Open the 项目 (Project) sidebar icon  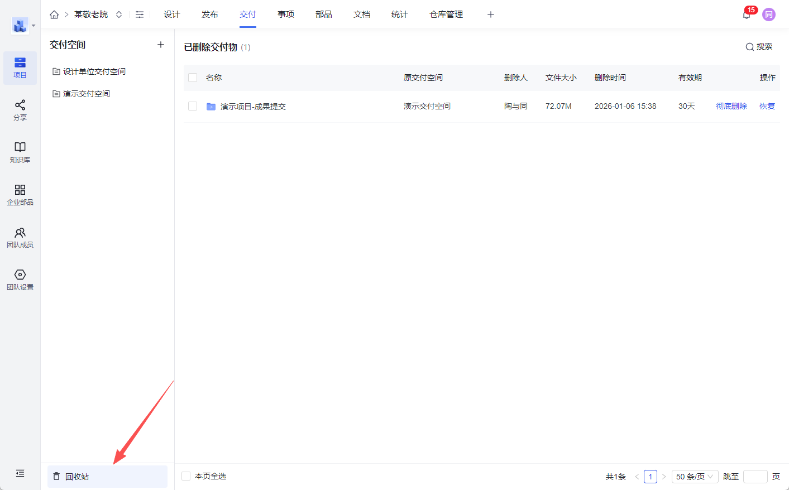click(x=20, y=67)
